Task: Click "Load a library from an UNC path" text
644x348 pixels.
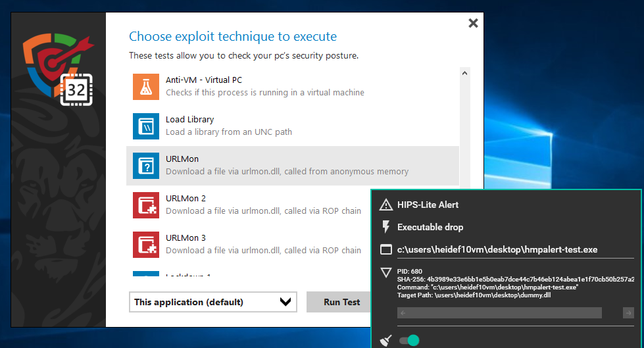Action: coord(229,132)
